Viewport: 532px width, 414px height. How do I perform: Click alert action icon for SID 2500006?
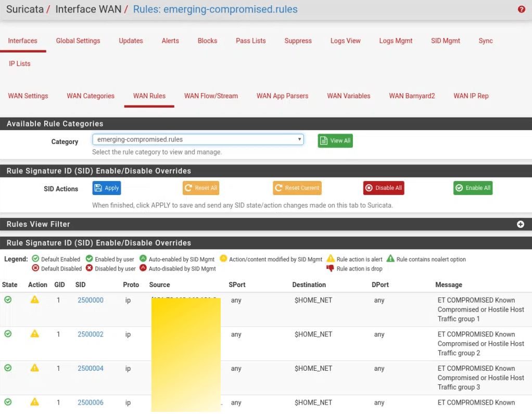coord(35,402)
